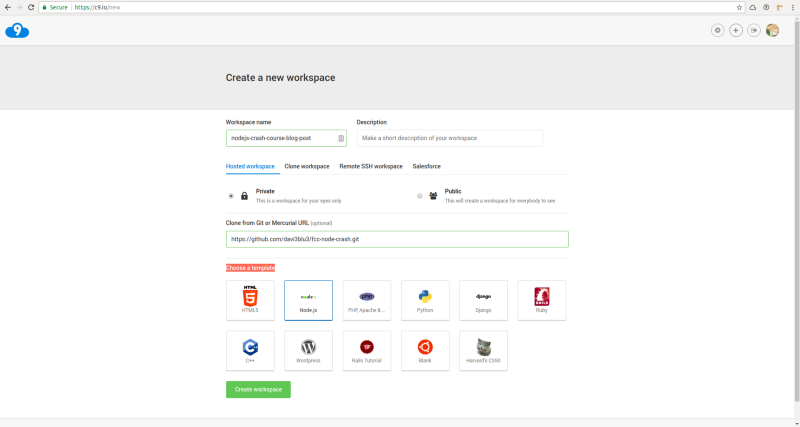Reload the page
This screenshot has width=800, height=427.
coord(31,8)
